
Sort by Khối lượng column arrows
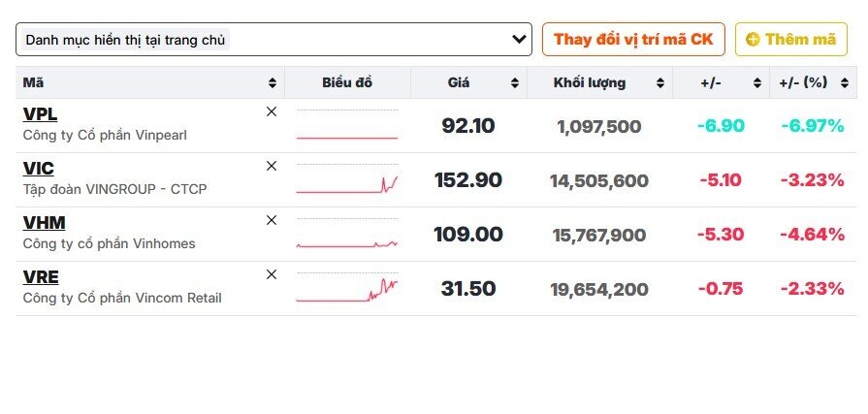[660, 83]
